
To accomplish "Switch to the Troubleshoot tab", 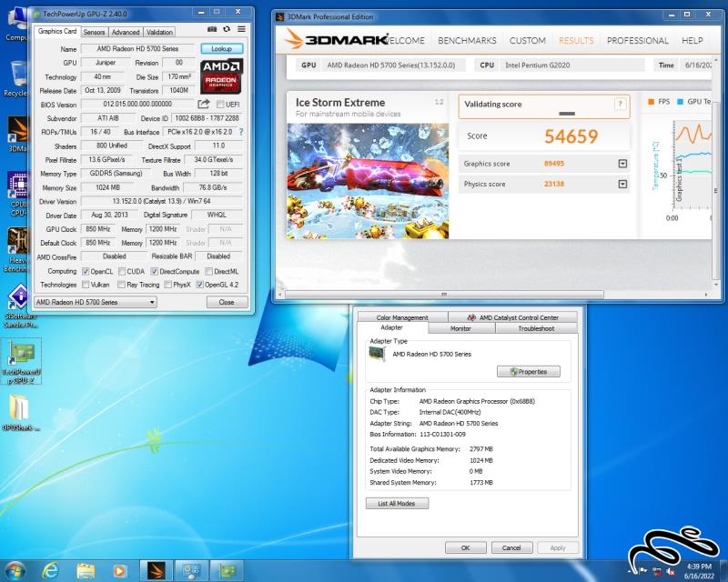I will (536, 328).
